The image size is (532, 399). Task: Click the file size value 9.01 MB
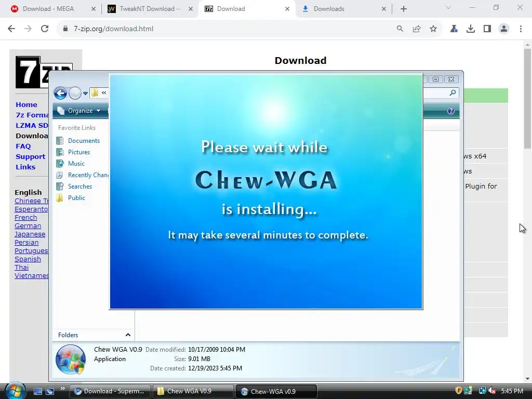pos(199,358)
